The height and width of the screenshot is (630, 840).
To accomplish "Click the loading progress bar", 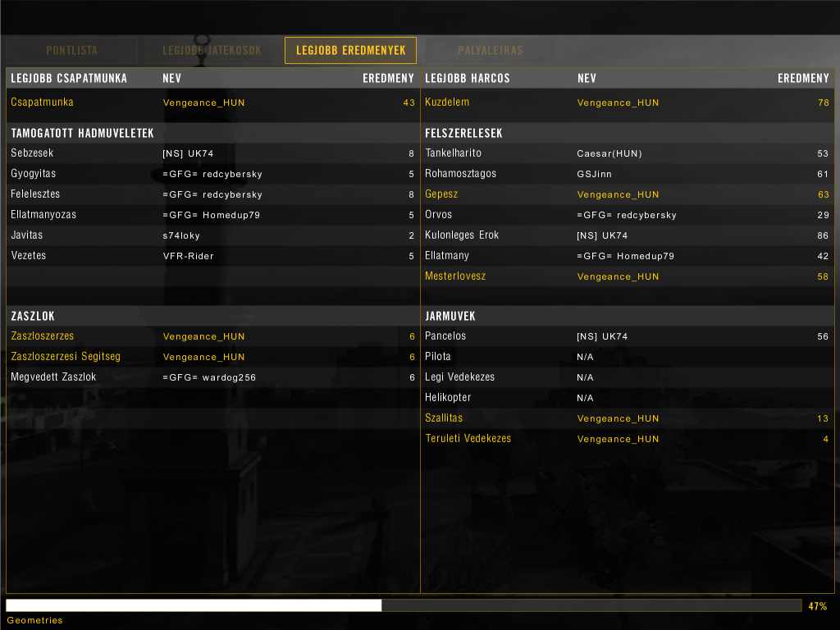I will pyautogui.click(x=403, y=605).
